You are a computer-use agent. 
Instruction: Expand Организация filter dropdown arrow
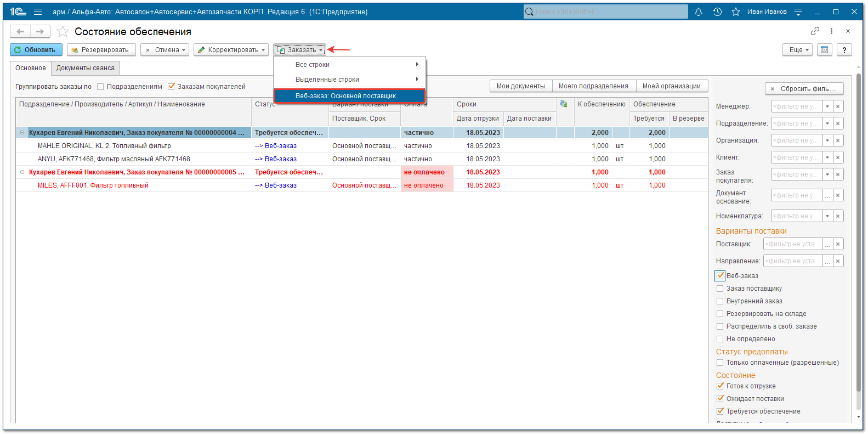(x=827, y=140)
